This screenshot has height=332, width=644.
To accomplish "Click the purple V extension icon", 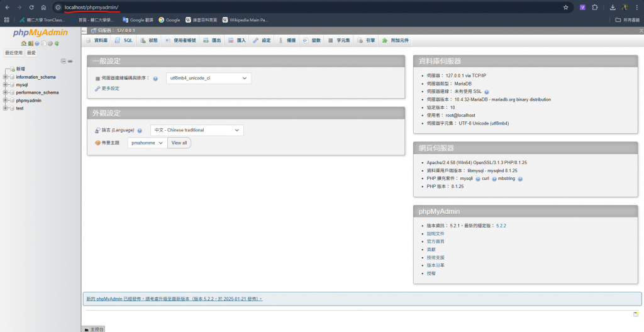I will click(582, 8).
